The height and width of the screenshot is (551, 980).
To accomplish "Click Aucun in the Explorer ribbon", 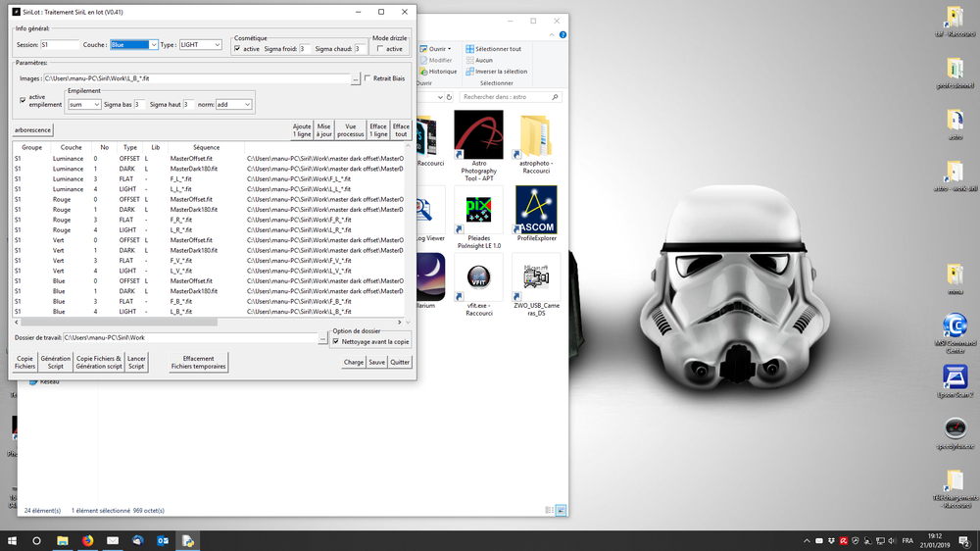I will [x=479, y=60].
